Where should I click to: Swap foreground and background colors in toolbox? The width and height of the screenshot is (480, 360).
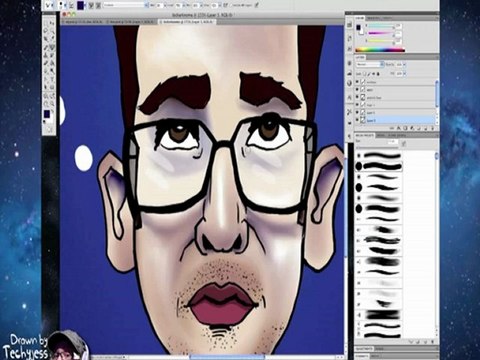tap(53, 111)
